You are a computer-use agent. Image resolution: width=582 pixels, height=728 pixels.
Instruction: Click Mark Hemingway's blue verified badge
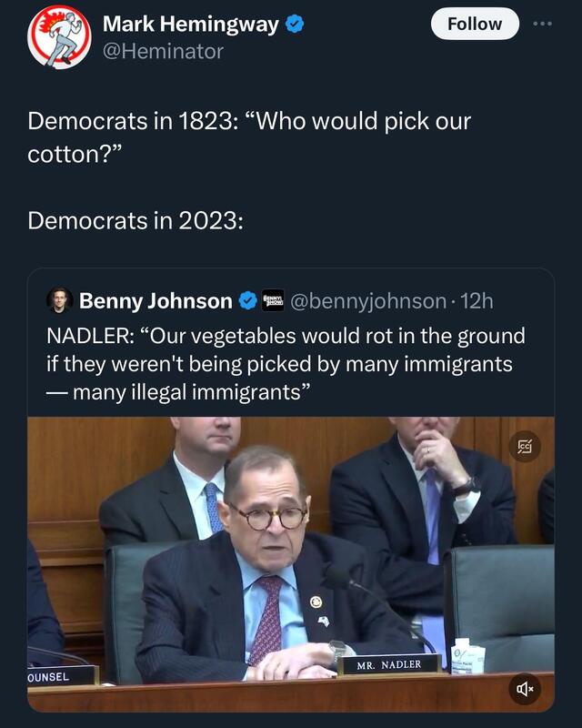coord(295,25)
